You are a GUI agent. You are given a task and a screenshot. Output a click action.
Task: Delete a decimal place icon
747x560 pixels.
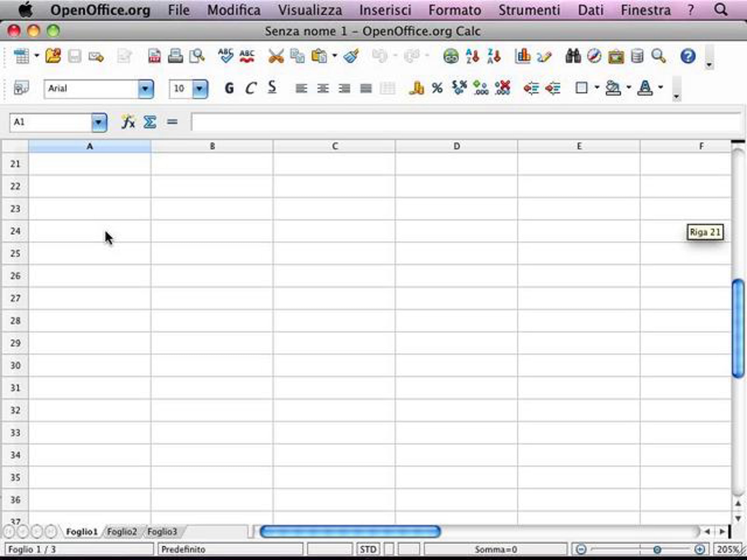[502, 88]
